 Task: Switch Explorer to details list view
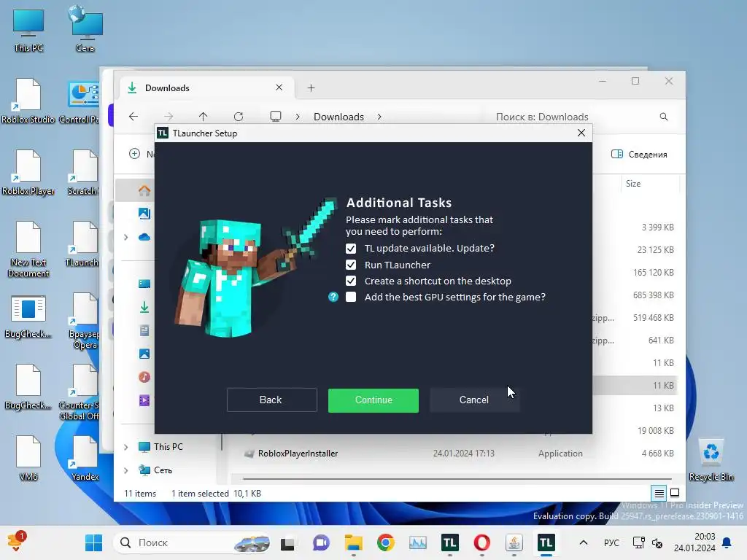tap(659, 494)
